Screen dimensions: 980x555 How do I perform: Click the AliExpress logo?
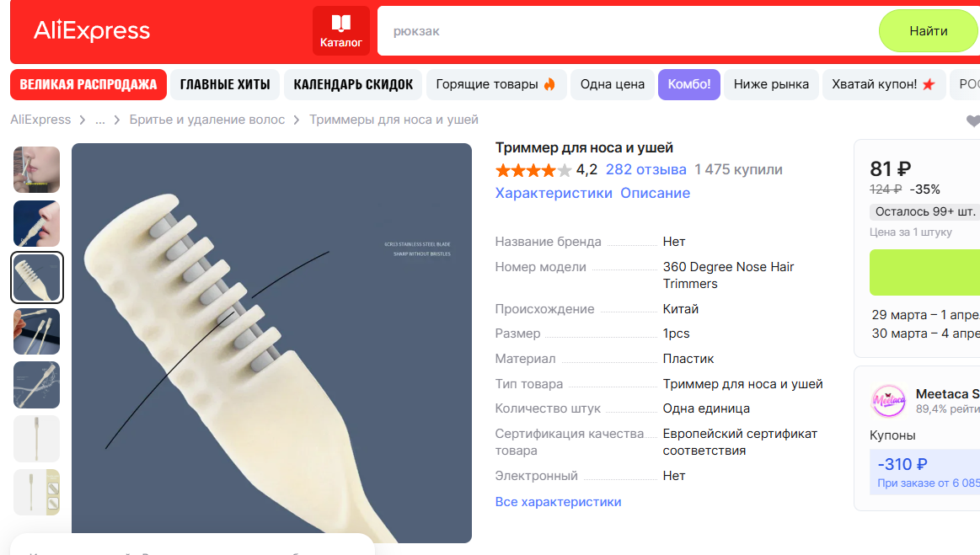click(92, 30)
